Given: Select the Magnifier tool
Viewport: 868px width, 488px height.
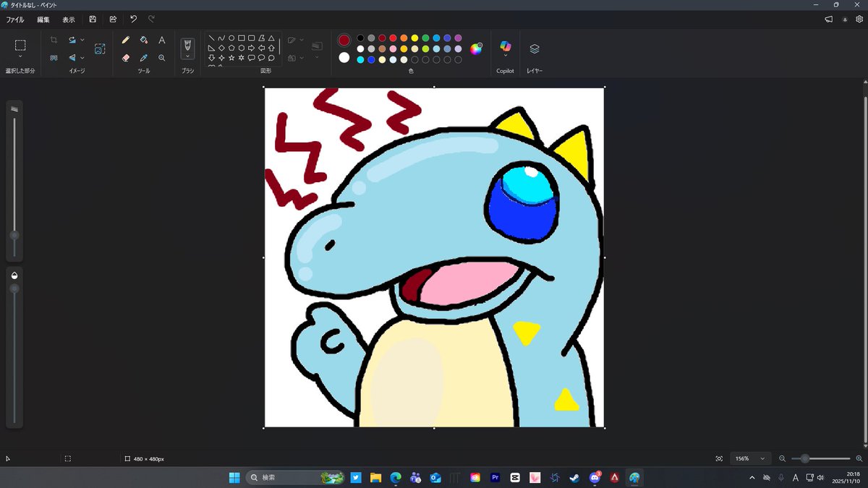Looking at the screenshot, I should 162,58.
